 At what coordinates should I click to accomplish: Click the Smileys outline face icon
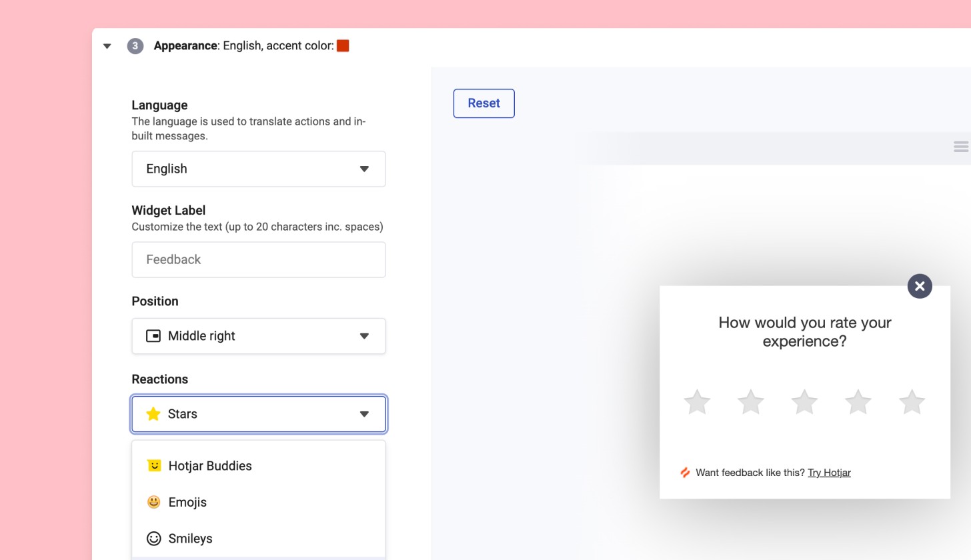pos(154,538)
